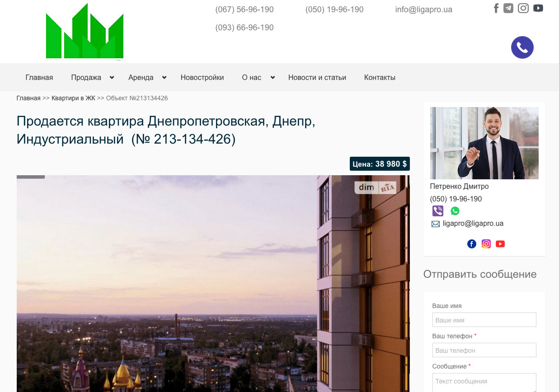This screenshot has height=392, width=559.
Task: Call (067) 56-96-190 number
Action: coord(244,9)
